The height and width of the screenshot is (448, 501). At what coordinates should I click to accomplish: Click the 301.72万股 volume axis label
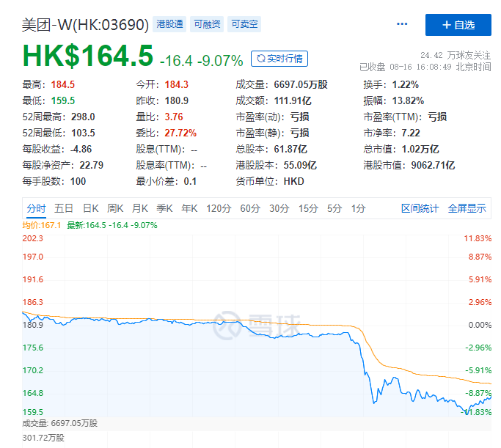(43, 438)
